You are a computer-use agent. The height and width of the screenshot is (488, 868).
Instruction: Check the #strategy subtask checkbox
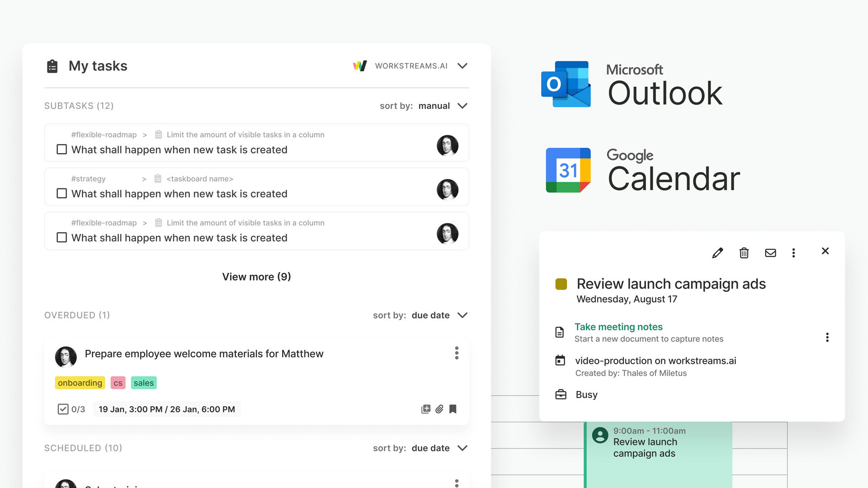(x=62, y=193)
